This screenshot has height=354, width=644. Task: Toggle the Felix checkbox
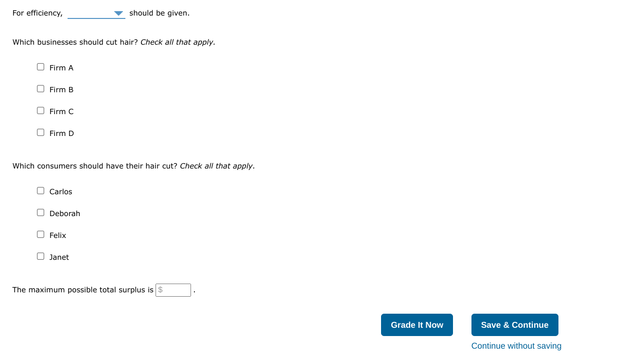[40, 234]
